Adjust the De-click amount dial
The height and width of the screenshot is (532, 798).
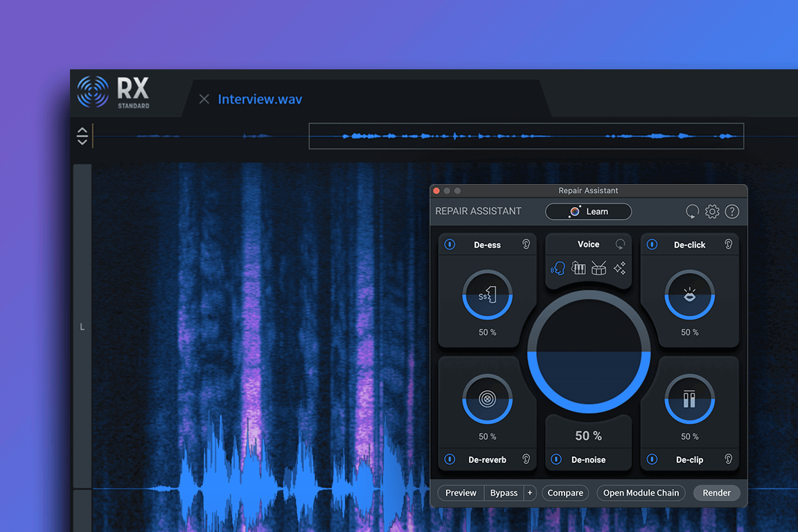point(690,295)
